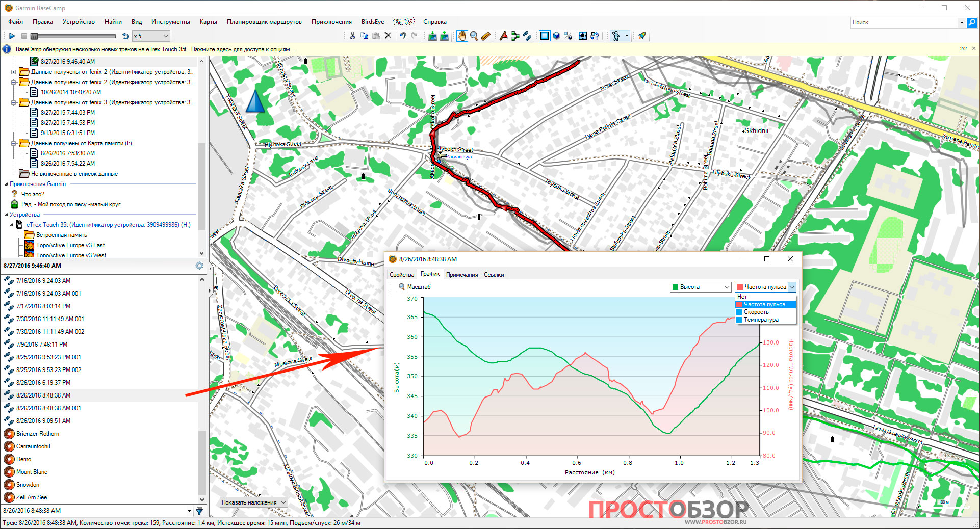Image resolution: width=980 pixels, height=529 pixels.
Task: Toggle the Масштаб checkbox in graph
Action: coord(393,287)
